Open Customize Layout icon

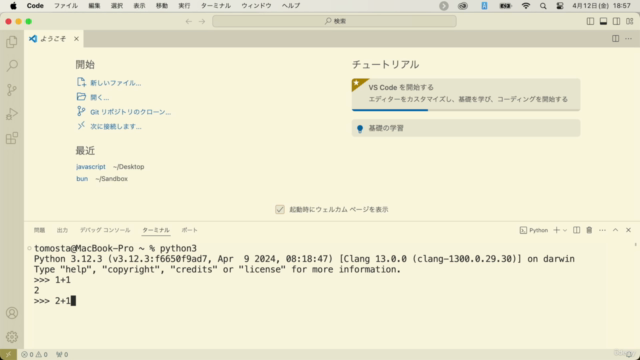pyautogui.click(x=630, y=21)
